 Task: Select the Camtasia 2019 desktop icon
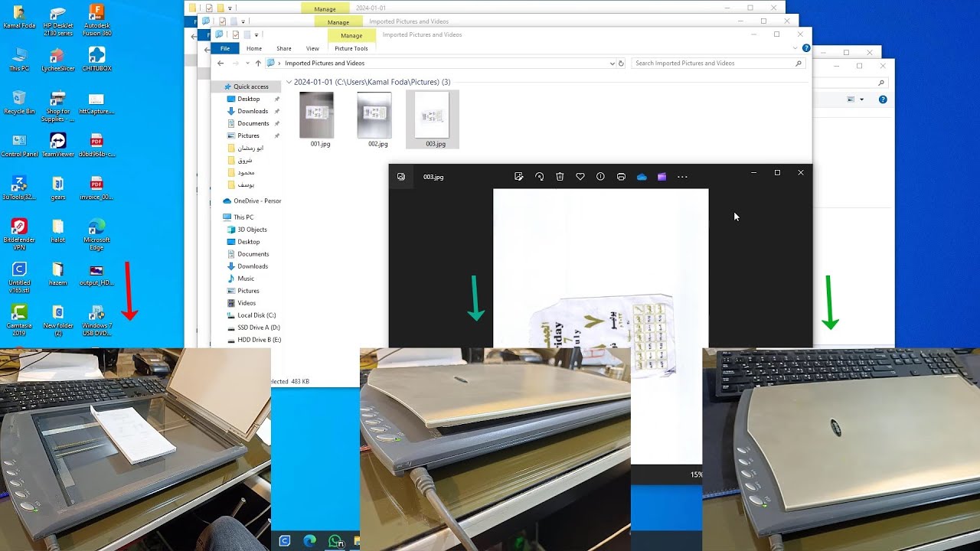point(19,320)
